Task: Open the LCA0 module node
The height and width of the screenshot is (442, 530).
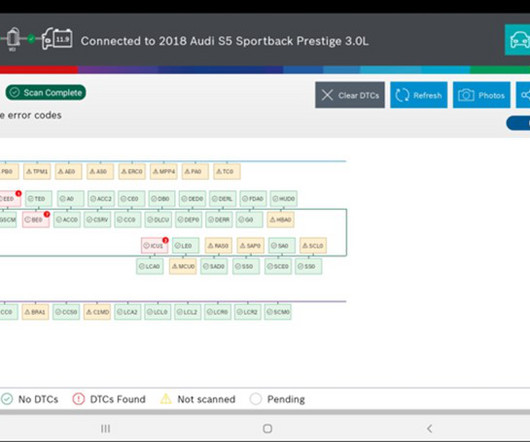Action: coord(150,267)
